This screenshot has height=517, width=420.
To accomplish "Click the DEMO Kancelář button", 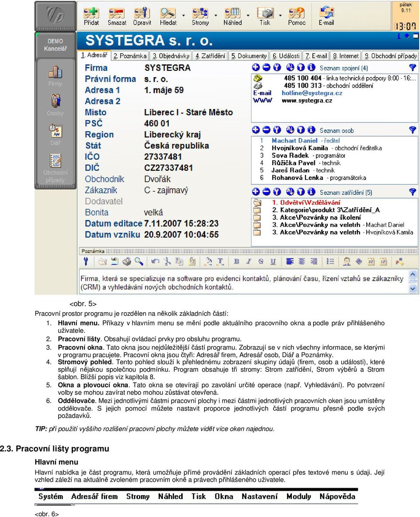I will point(55,45).
